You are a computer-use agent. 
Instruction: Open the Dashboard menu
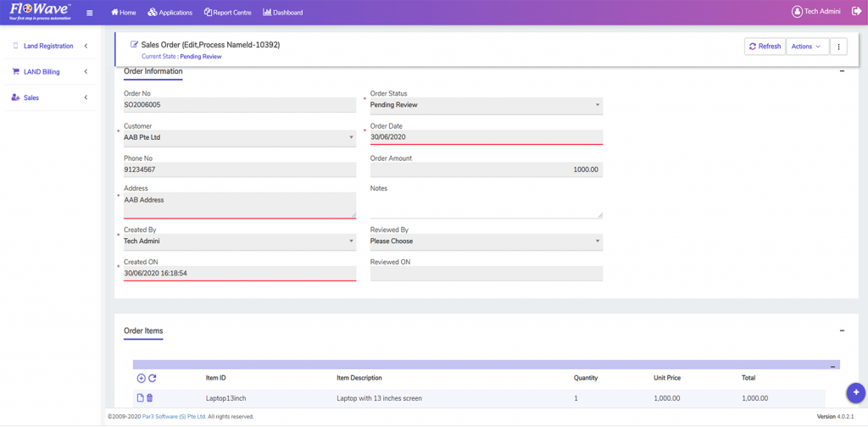click(283, 13)
